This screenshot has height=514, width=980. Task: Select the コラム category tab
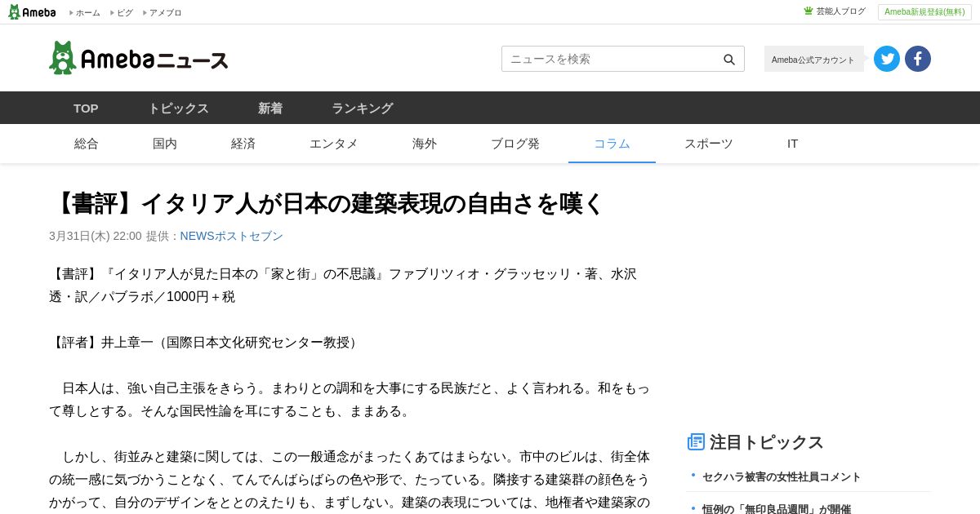[612, 144]
